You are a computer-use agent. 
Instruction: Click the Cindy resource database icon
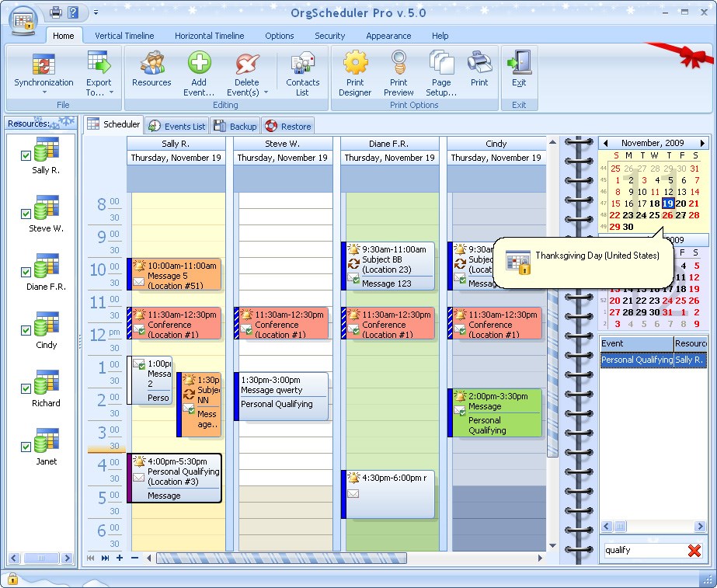point(47,324)
